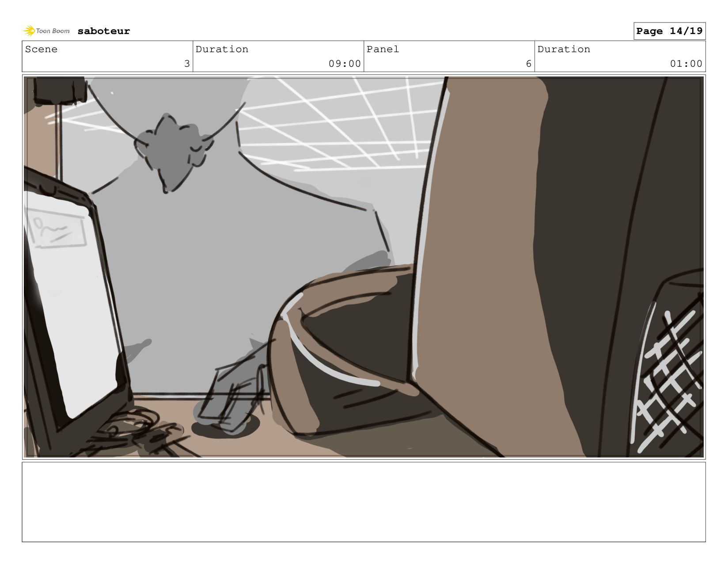Click panel number '6' value
Screen dimensions: 728x564
tap(528, 64)
